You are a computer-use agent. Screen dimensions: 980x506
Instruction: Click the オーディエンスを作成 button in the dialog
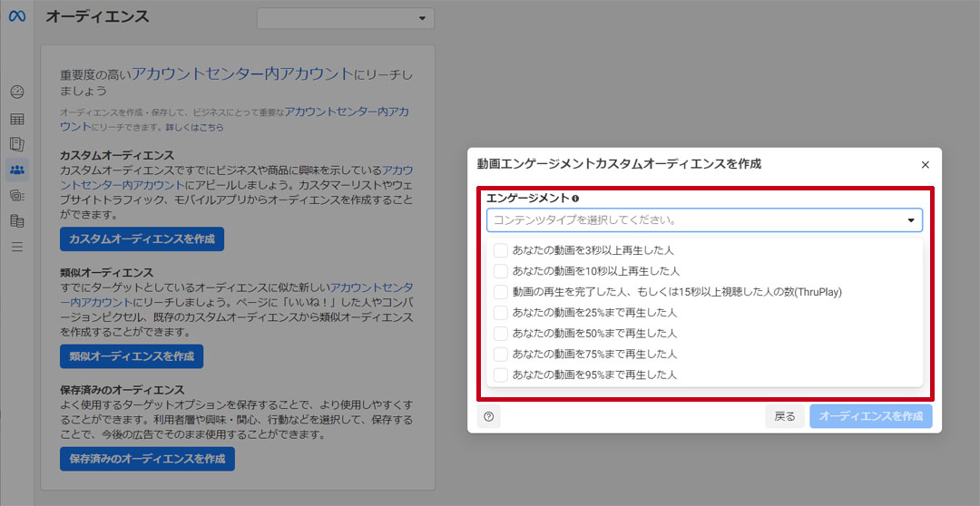(x=870, y=416)
